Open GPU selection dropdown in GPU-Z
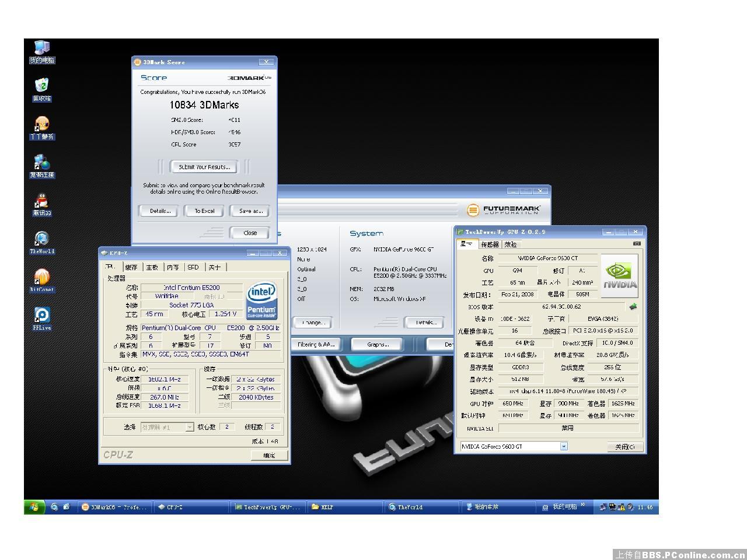 tap(564, 446)
